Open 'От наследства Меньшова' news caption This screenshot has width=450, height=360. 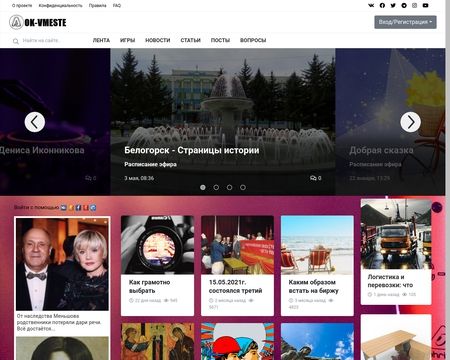(59, 322)
